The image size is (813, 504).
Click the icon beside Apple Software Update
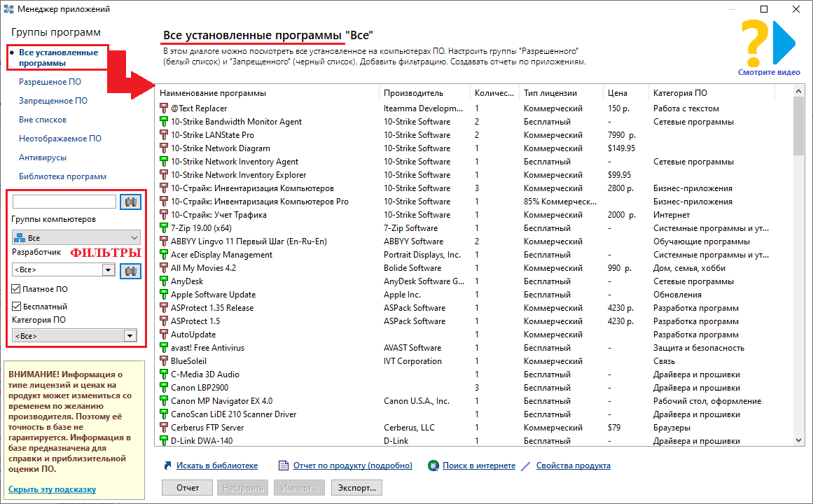164,295
